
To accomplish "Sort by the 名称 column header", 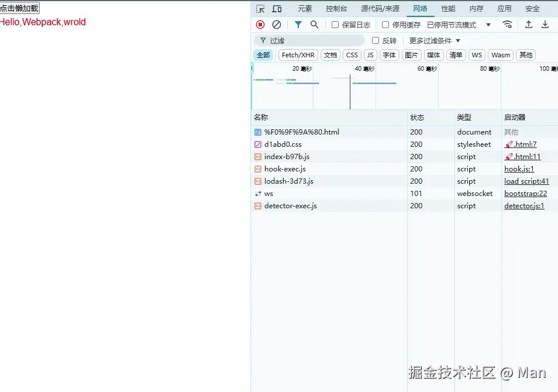I will [329, 118].
